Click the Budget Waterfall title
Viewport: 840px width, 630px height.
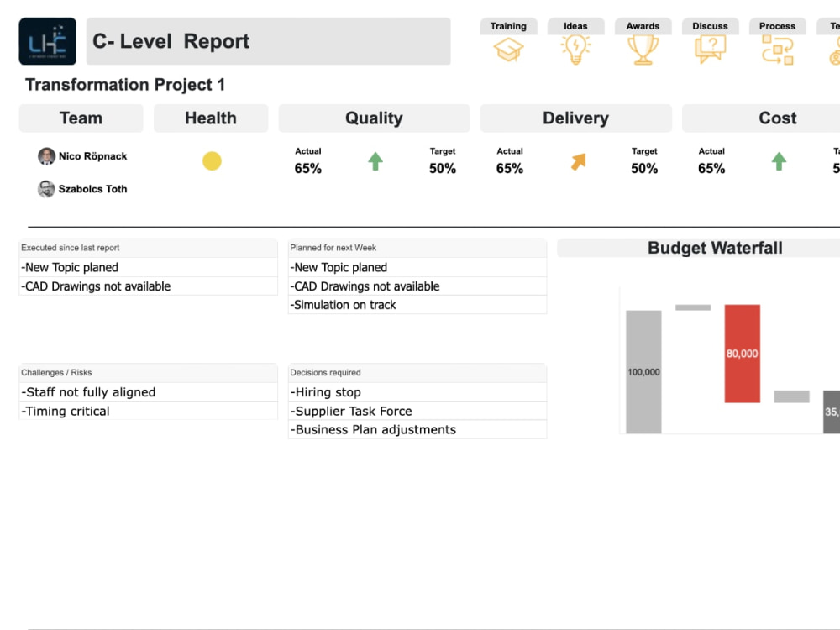tap(715, 248)
